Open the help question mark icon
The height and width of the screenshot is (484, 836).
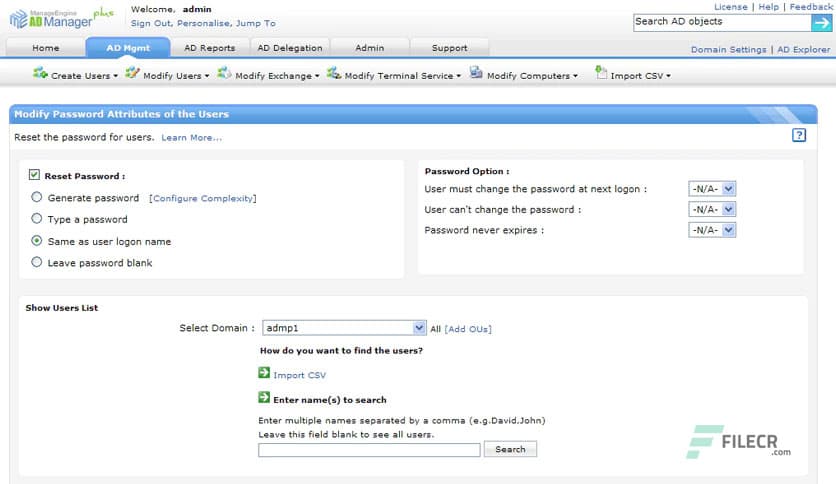point(799,135)
